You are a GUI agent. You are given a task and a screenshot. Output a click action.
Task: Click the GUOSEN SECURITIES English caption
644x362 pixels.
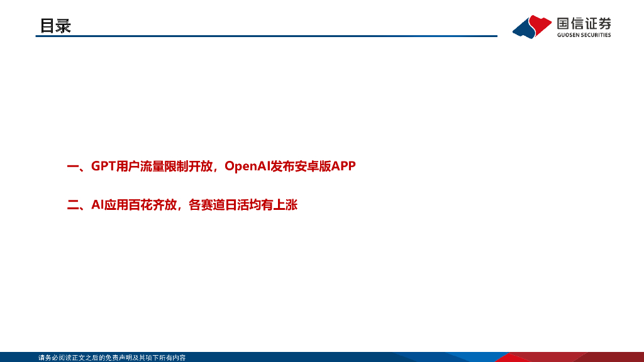pyautogui.click(x=584, y=35)
